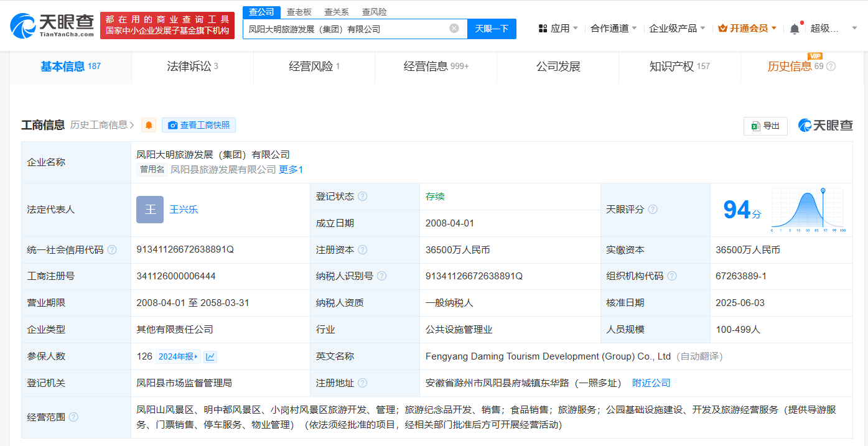Click the 天眼一下 search button
Viewport: 868px width, 446px height.
coord(492,29)
